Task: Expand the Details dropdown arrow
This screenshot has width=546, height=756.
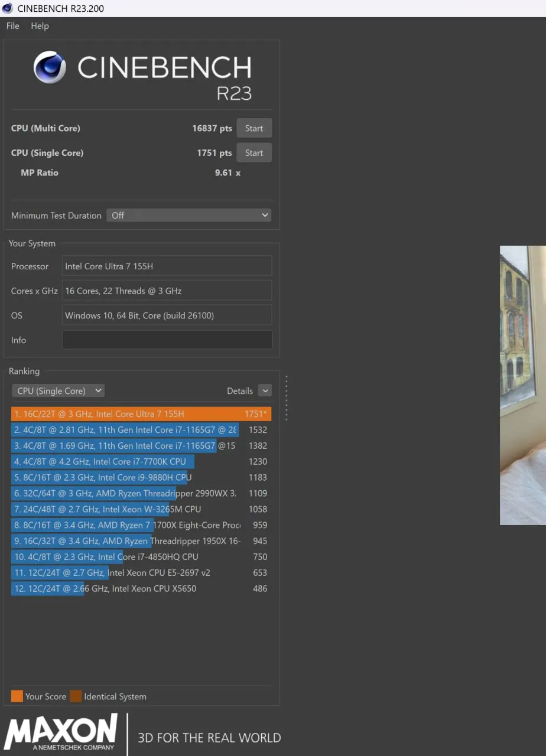Action: [265, 391]
